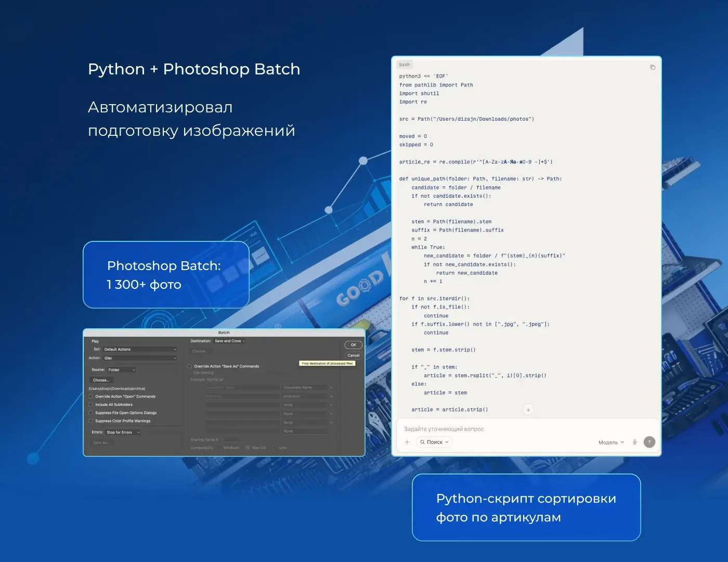Open the dimmed Document Name naming dropdown
Image resolution: width=728 pixels, height=562 pixels.
(305, 388)
